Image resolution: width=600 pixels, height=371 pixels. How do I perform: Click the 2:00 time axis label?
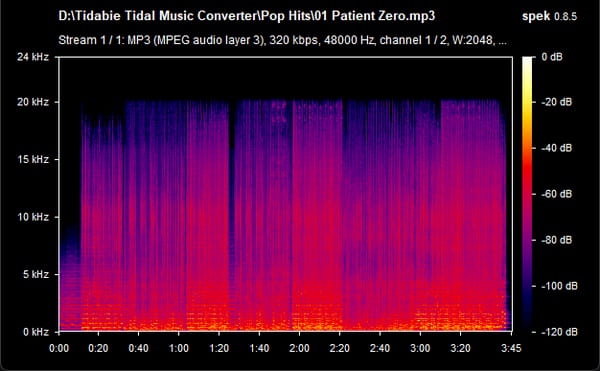pos(299,348)
